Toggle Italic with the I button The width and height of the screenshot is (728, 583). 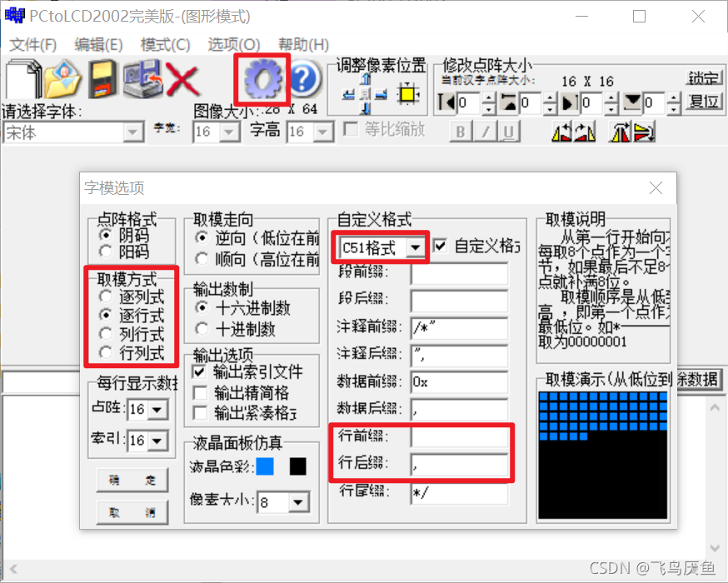[x=485, y=132]
